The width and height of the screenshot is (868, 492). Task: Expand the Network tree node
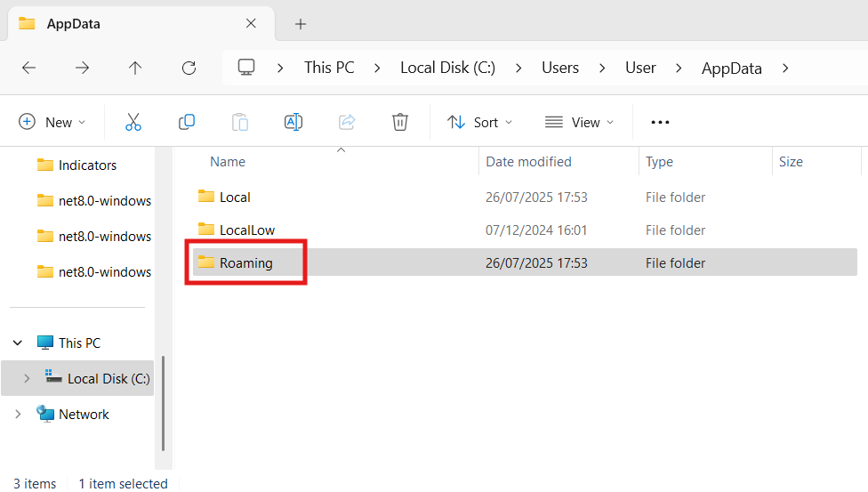(x=18, y=414)
